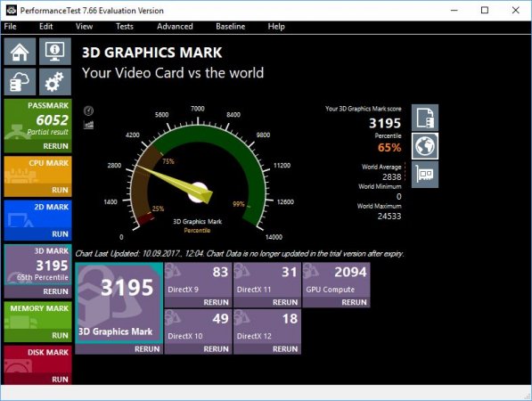Click the PerformanceTest app icon in title bar

[x=12, y=10]
